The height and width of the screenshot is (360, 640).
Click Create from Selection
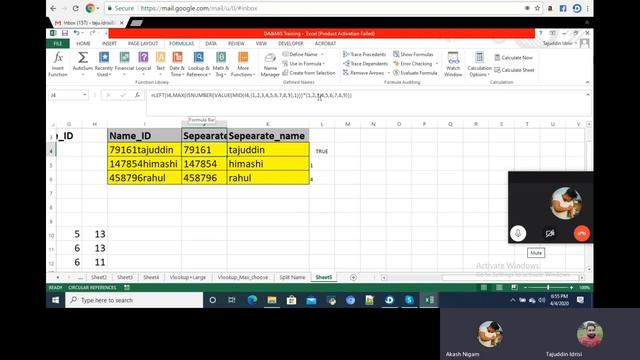(309, 73)
